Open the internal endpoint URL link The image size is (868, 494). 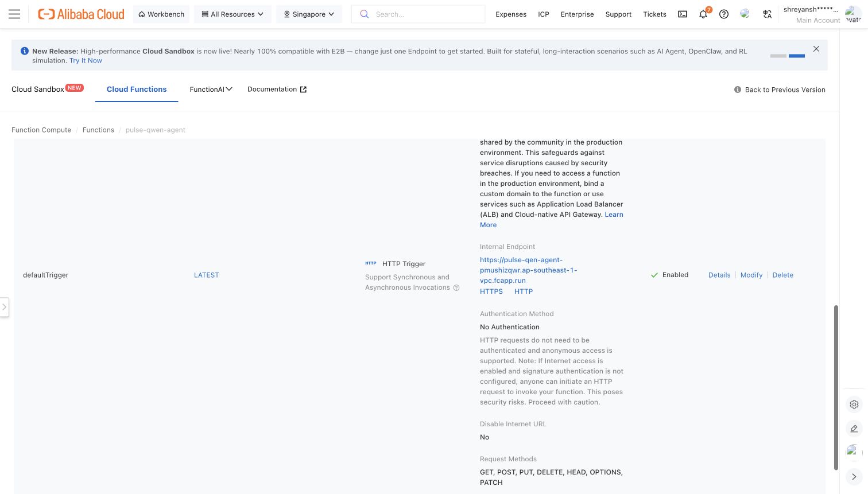(x=528, y=270)
